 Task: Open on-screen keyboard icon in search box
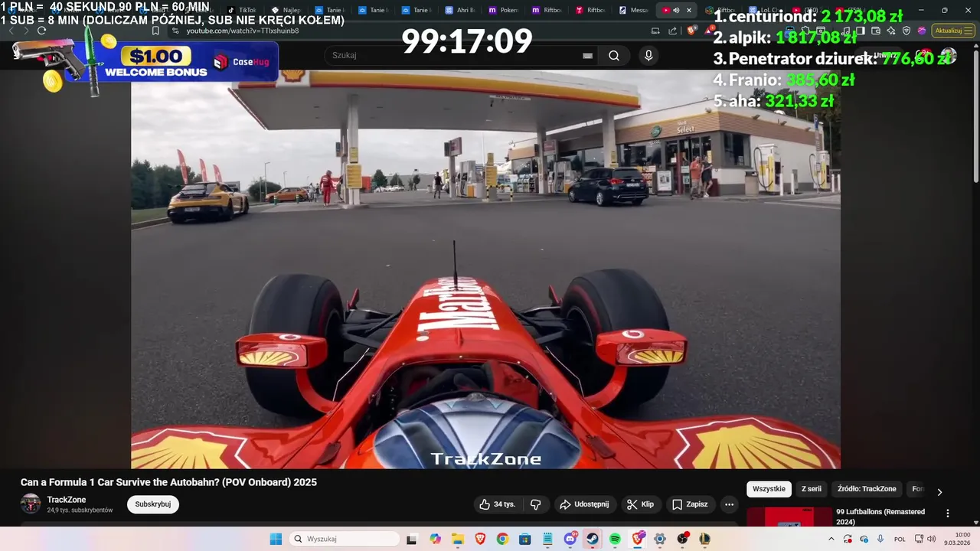[x=588, y=56]
